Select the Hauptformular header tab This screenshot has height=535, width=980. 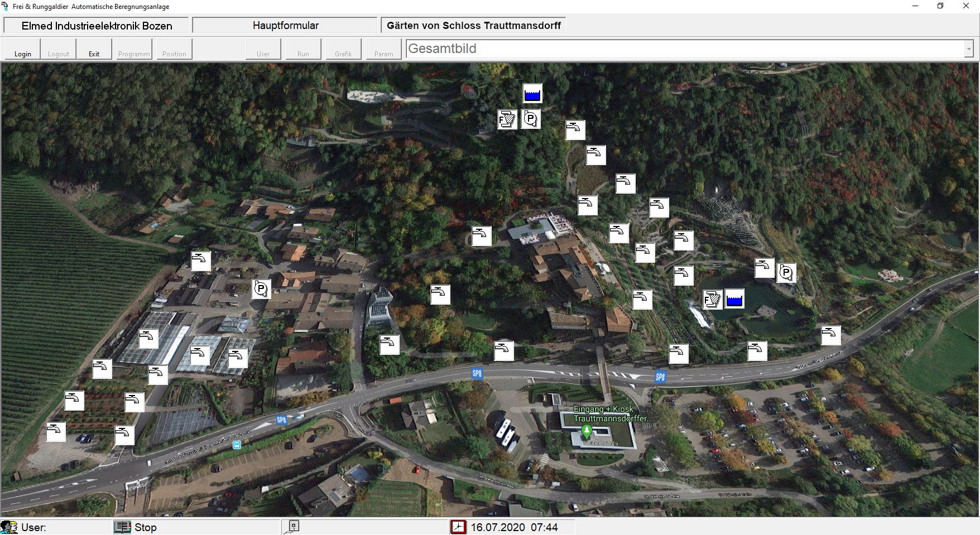point(285,26)
